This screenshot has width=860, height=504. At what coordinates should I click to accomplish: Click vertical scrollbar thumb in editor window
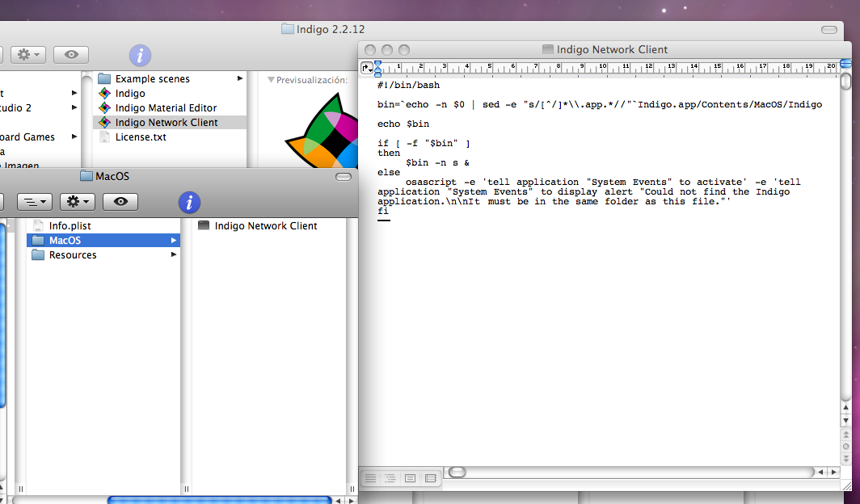[x=845, y=81]
